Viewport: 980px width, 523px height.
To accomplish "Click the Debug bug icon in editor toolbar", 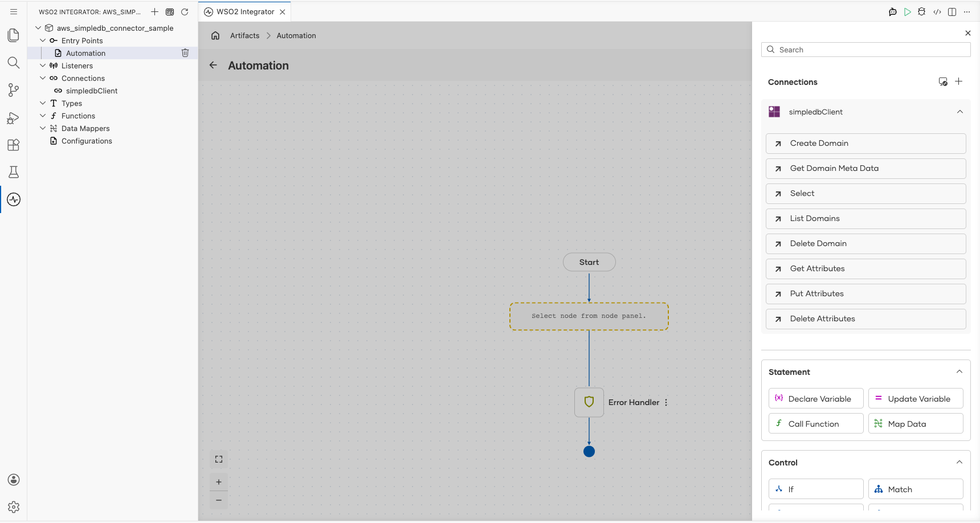I will click(x=922, y=12).
